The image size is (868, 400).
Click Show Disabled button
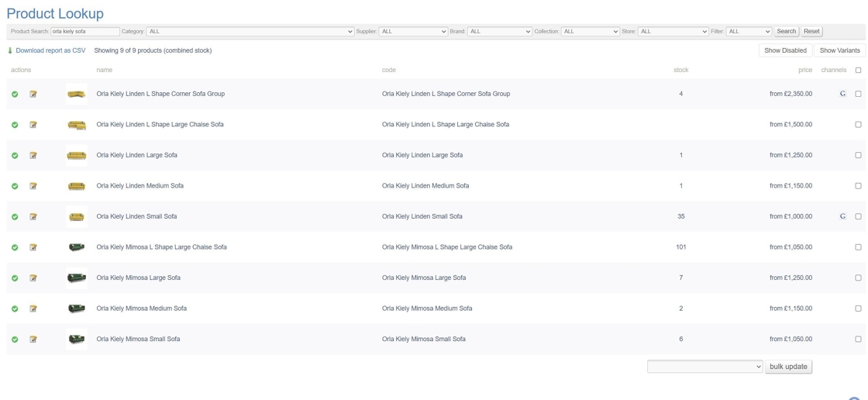click(786, 50)
